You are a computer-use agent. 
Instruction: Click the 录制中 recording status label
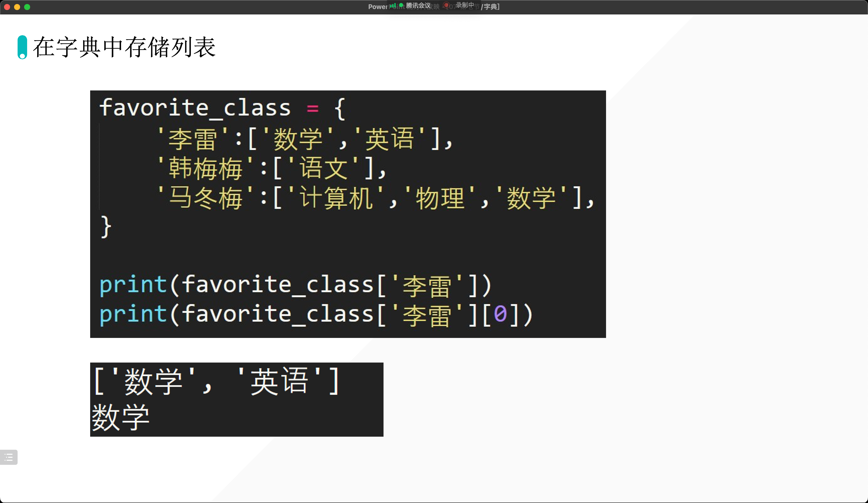[x=465, y=5]
